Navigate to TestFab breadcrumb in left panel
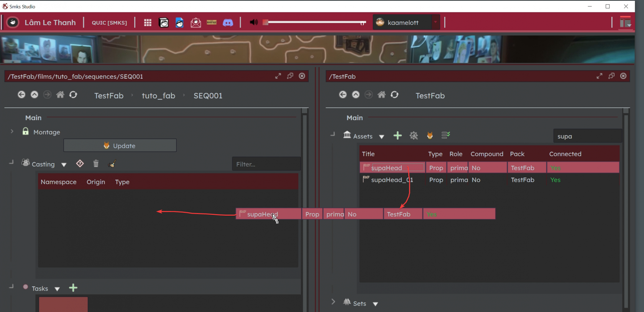644x312 pixels. coord(109,96)
